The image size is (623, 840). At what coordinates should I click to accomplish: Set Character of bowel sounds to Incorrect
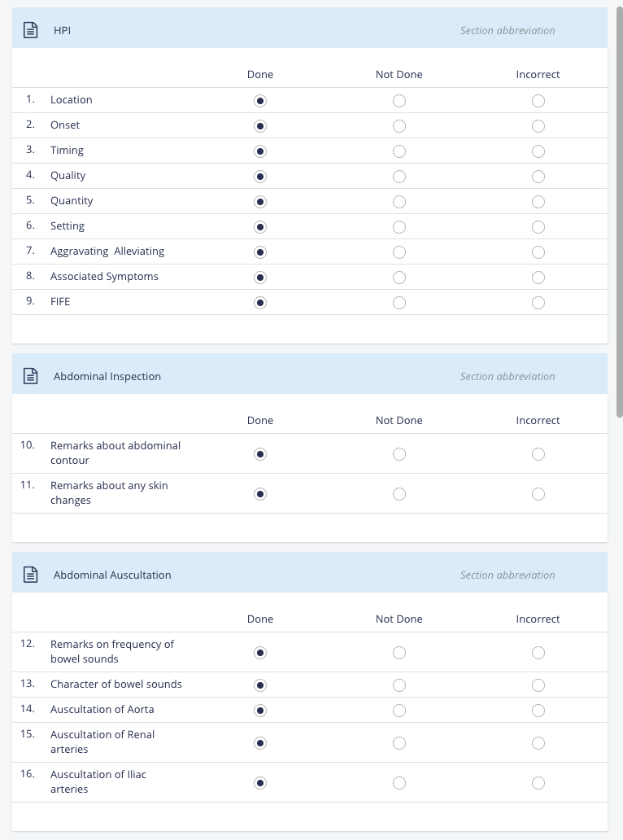(x=538, y=685)
